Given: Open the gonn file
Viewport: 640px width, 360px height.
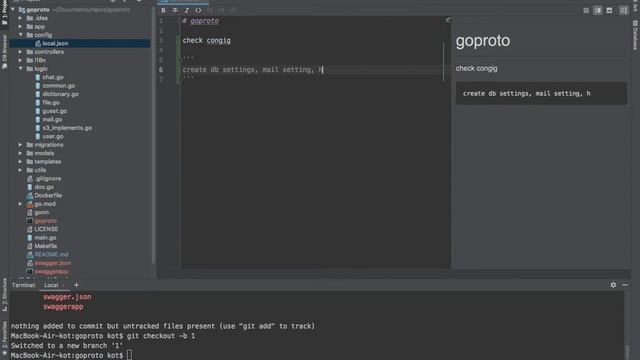Looking at the screenshot, I should click(x=42, y=212).
